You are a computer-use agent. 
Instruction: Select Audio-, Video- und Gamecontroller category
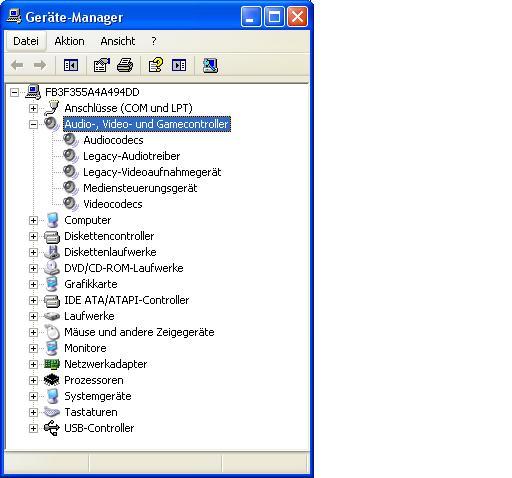tap(147, 124)
